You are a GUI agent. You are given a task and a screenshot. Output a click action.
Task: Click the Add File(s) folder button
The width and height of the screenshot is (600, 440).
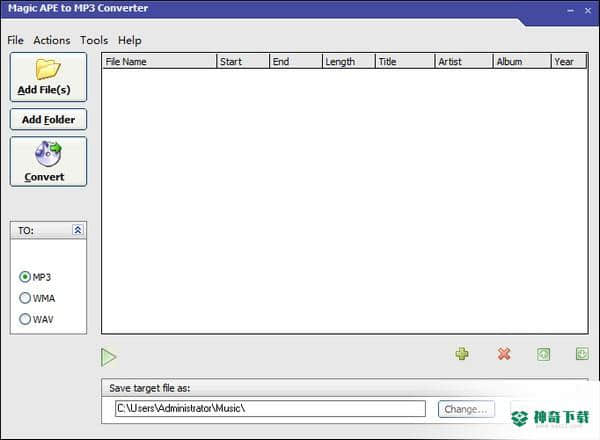tap(48, 77)
